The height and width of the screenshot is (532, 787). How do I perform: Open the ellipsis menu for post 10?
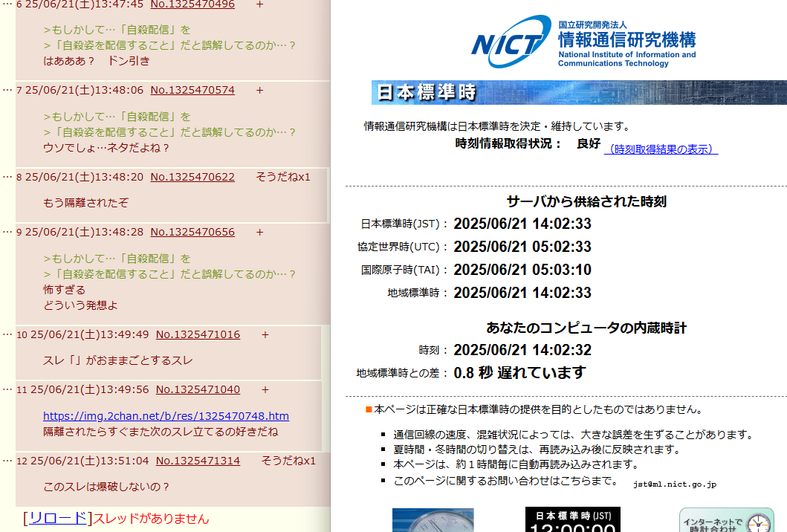[x=7, y=334]
